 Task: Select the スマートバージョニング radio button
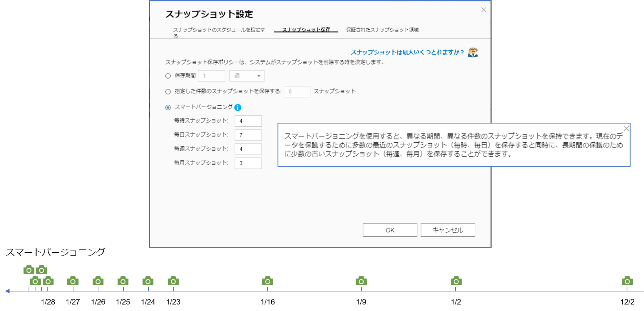pos(168,108)
